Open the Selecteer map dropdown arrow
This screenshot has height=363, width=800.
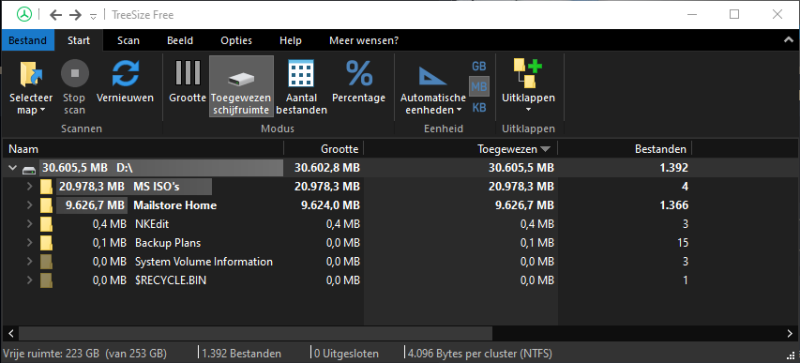(x=42, y=110)
